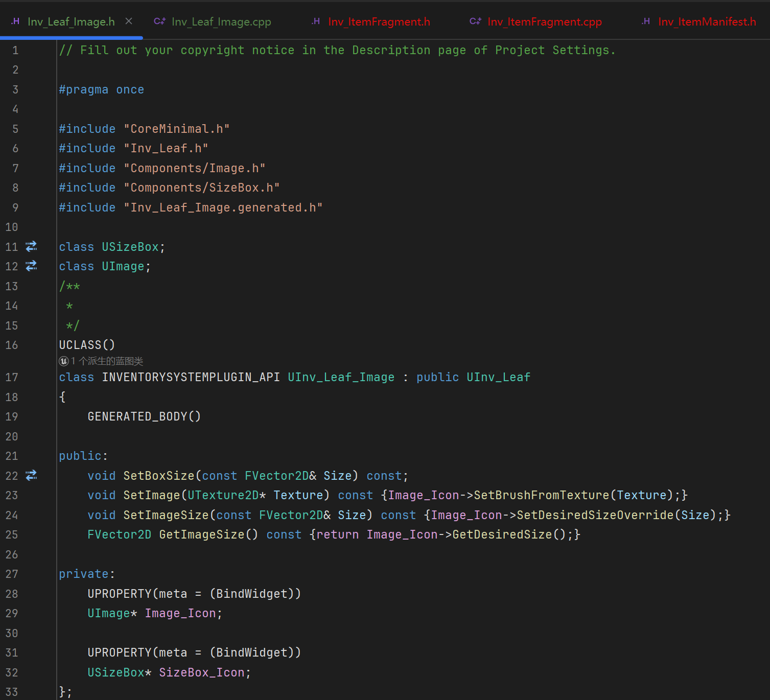Screen dimensions: 770x700
Task: Click the #pragma once directive
Action: pos(102,89)
